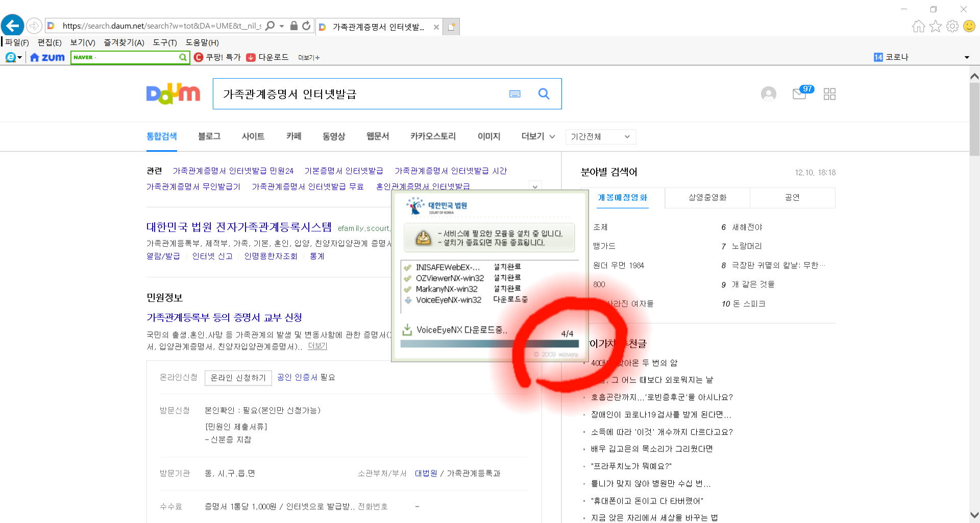Click the 공인 인증서 link
The height and width of the screenshot is (523, 980).
coord(297,377)
